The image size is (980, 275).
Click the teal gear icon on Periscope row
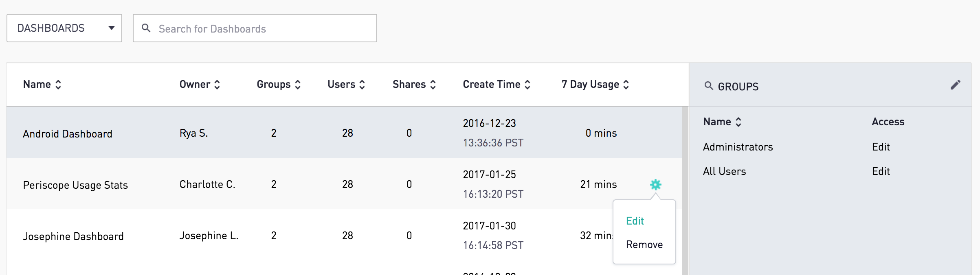coord(655,185)
